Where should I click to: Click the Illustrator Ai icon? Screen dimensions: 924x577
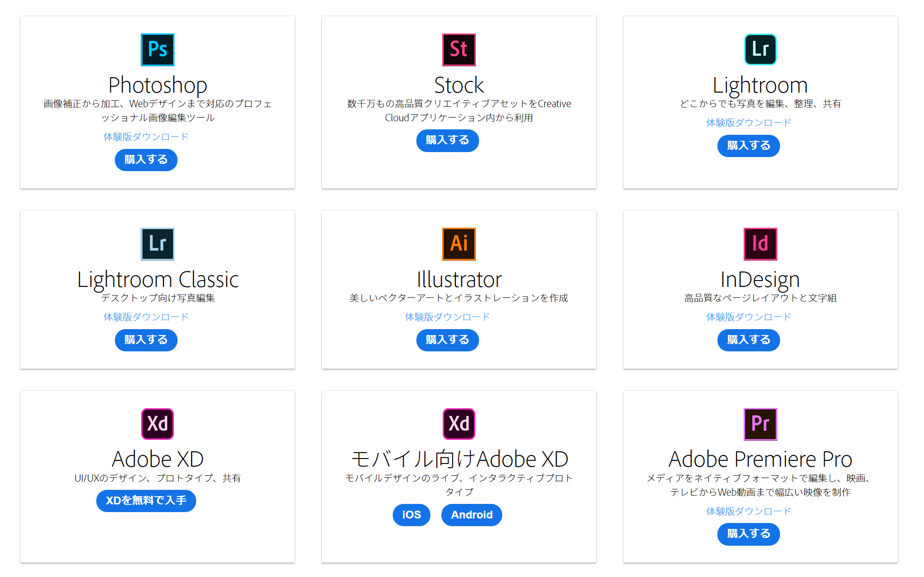459,244
